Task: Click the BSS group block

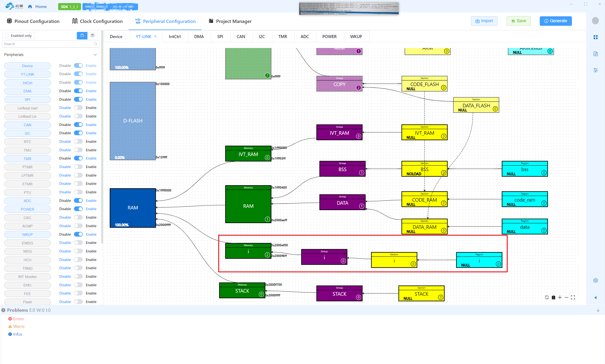Action: tap(342, 169)
